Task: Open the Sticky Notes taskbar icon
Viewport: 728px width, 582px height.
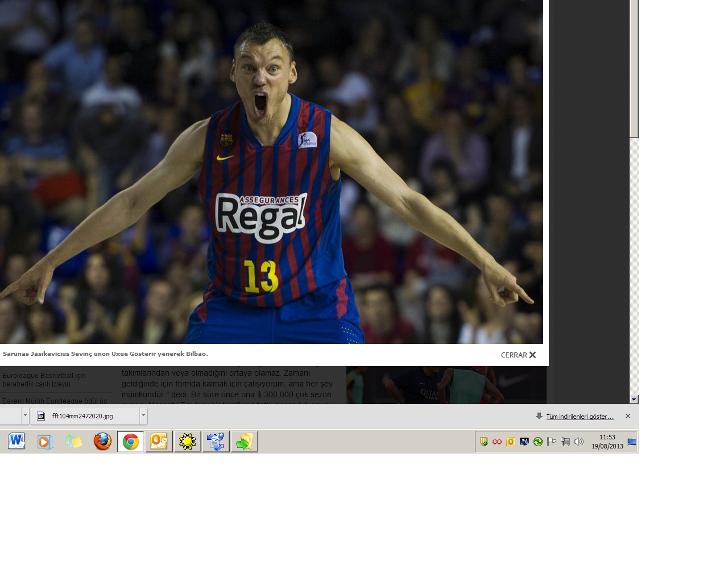Action: coord(73,442)
